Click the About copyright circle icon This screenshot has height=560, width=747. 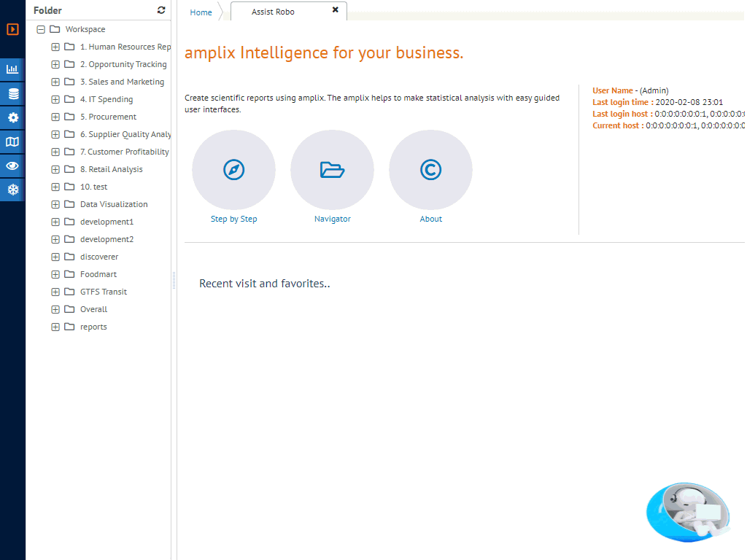(x=430, y=169)
